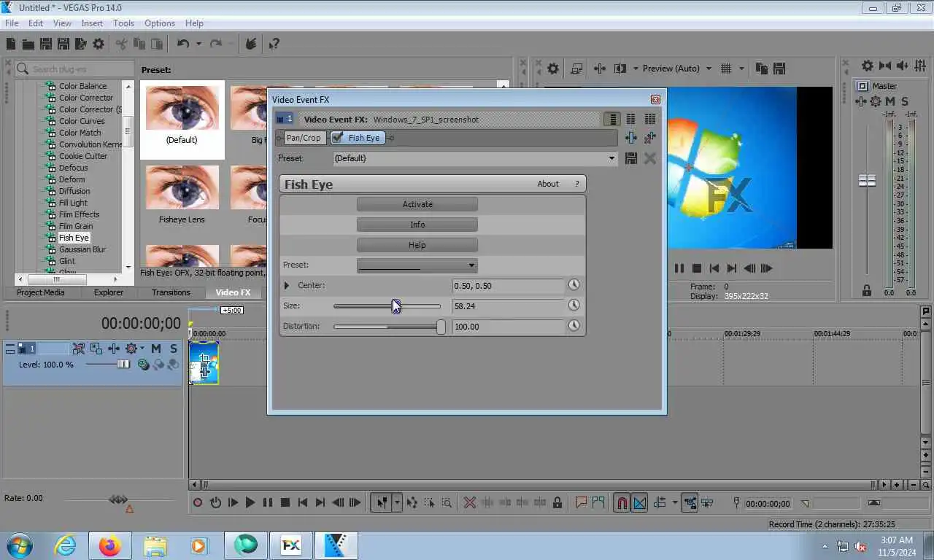Save snapshot to file icon in preview
934x560 pixels.
point(779,69)
